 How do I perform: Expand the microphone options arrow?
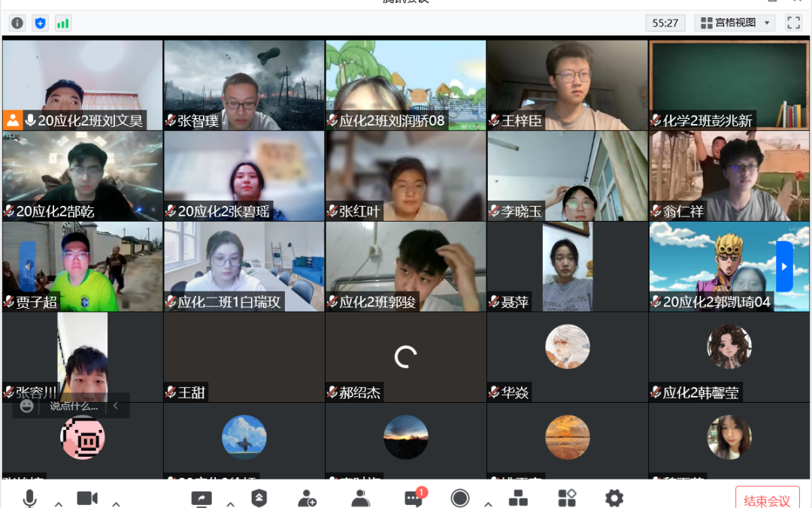click(x=58, y=503)
